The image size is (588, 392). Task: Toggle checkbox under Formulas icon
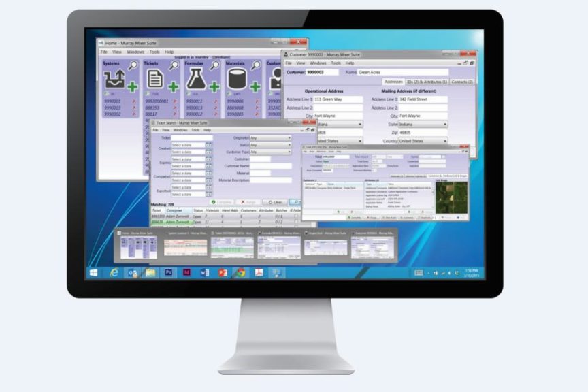[x=189, y=94]
